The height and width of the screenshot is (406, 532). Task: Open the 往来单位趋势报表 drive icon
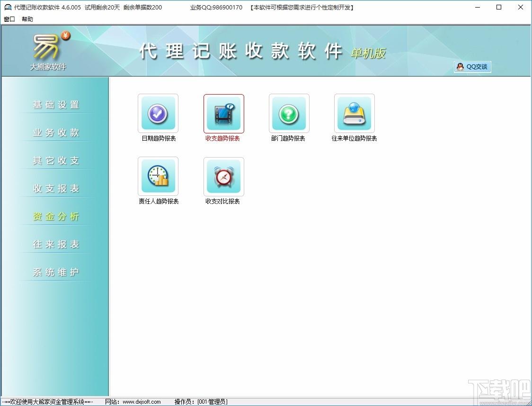point(354,113)
